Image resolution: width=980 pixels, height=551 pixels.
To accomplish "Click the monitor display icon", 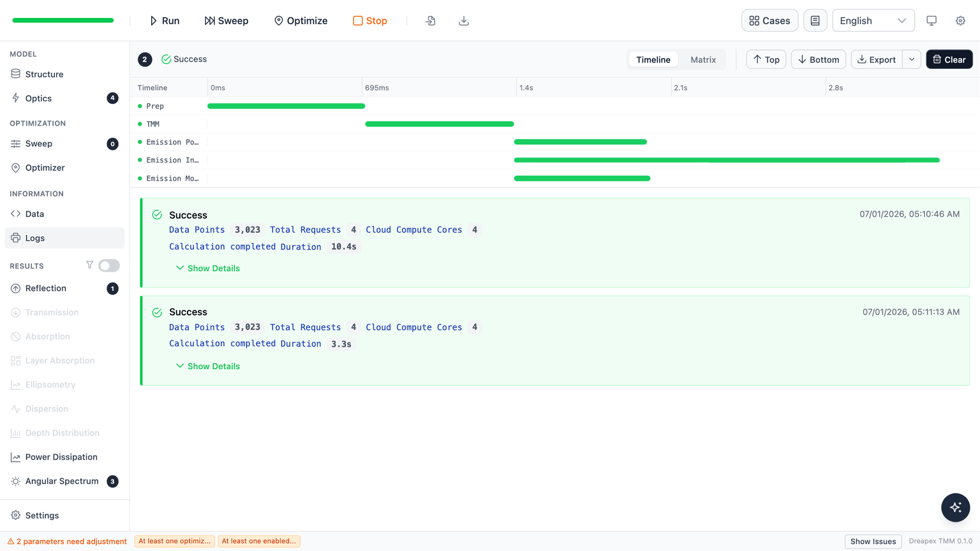I will coord(932,20).
